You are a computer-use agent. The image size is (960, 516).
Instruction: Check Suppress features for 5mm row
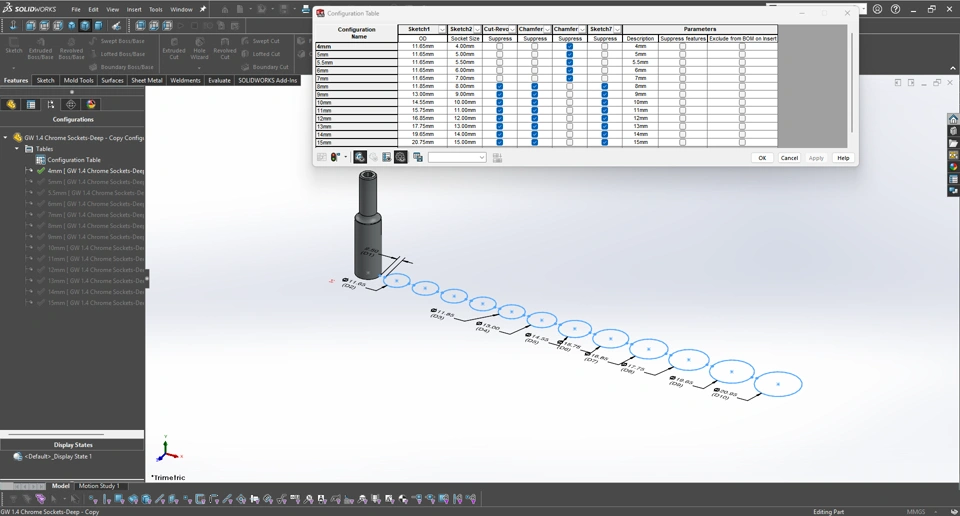(683, 54)
